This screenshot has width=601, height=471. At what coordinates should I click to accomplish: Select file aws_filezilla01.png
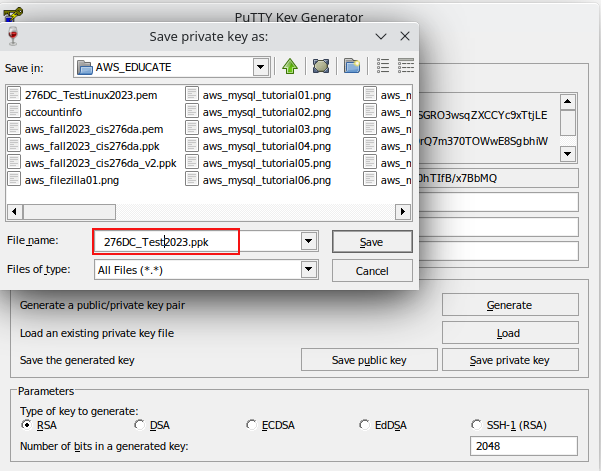pyautogui.click(x=72, y=180)
